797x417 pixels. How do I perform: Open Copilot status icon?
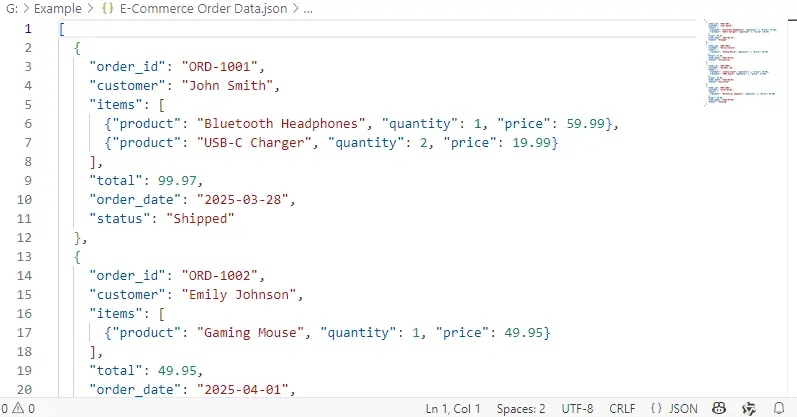719,408
